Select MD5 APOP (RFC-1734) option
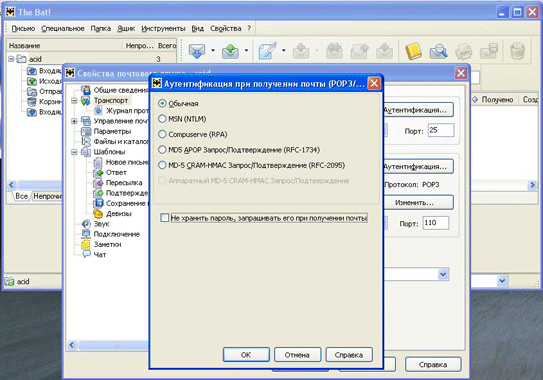The height and width of the screenshot is (380, 543). click(x=162, y=150)
